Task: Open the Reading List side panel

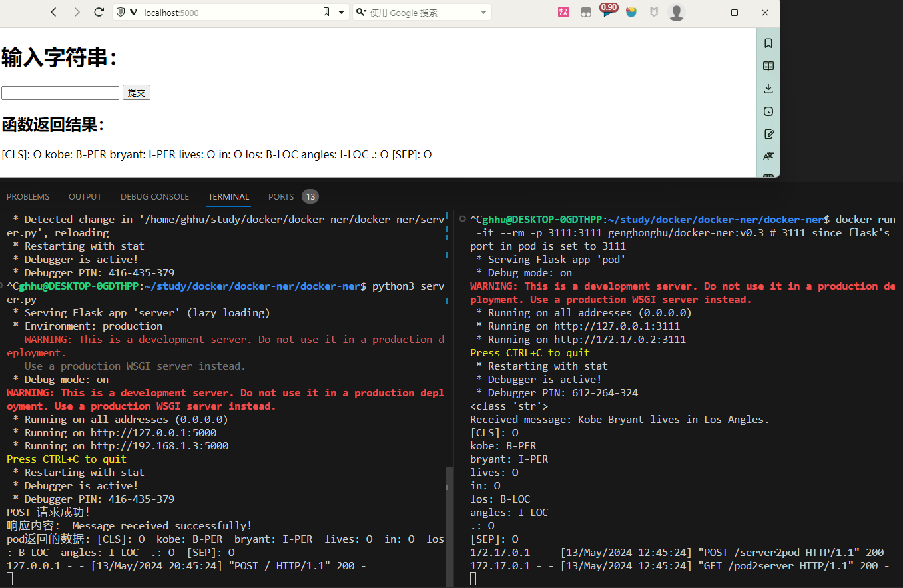Action: [768, 66]
